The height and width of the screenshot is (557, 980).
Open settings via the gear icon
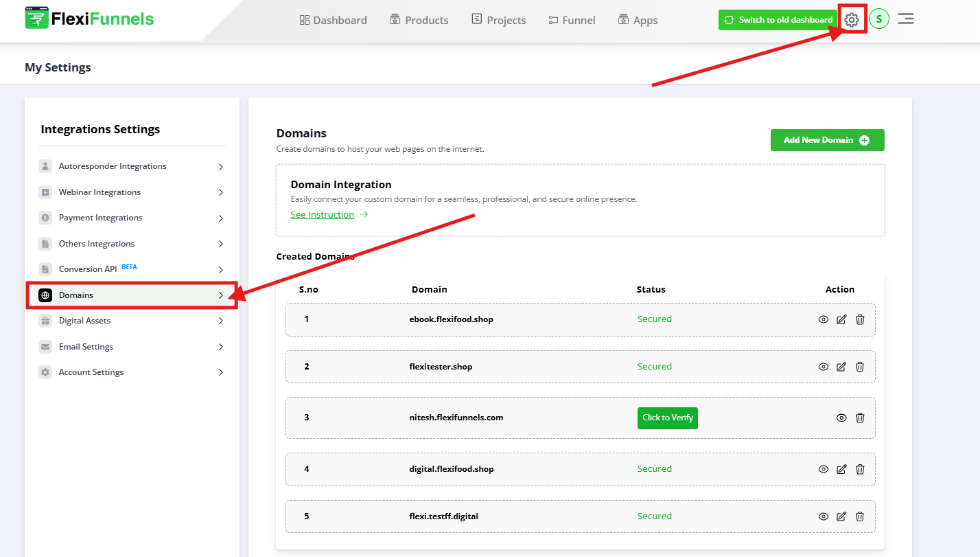852,20
